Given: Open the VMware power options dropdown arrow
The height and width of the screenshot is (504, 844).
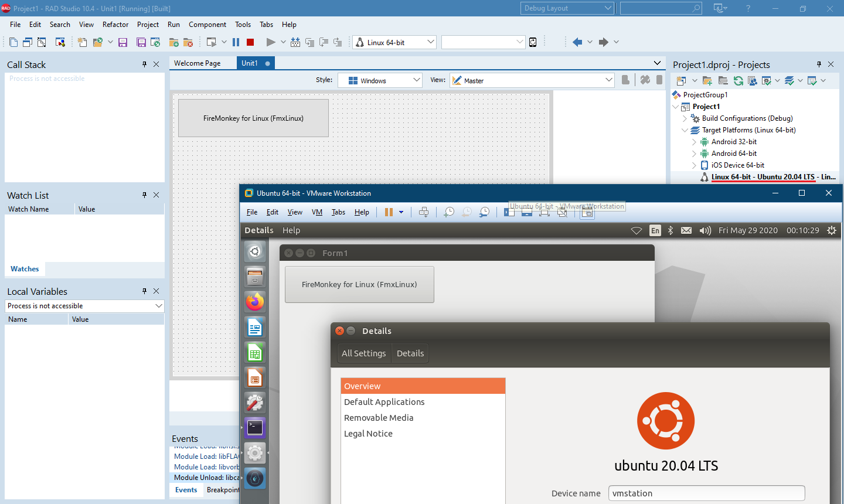Looking at the screenshot, I should click(401, 212).
